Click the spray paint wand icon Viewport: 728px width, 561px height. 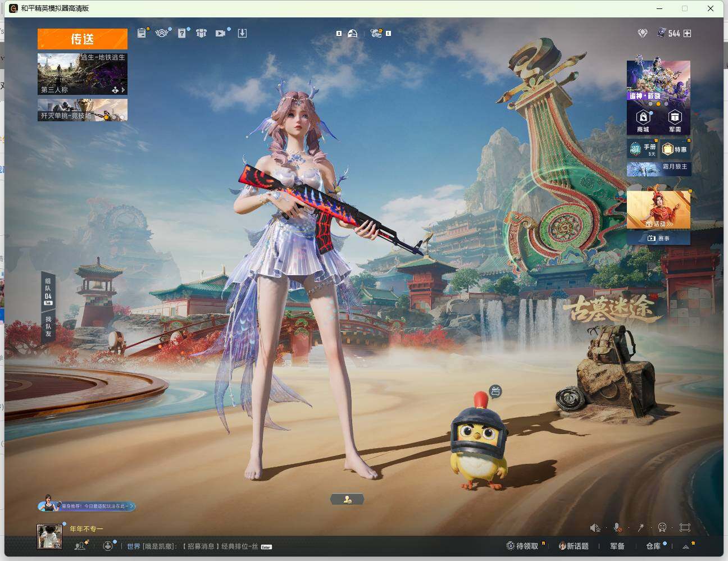tap(640, 527)
